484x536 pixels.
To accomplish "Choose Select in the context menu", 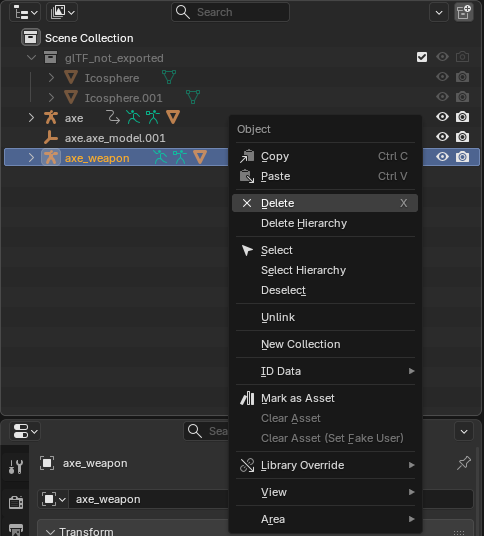I will point(325,250).
